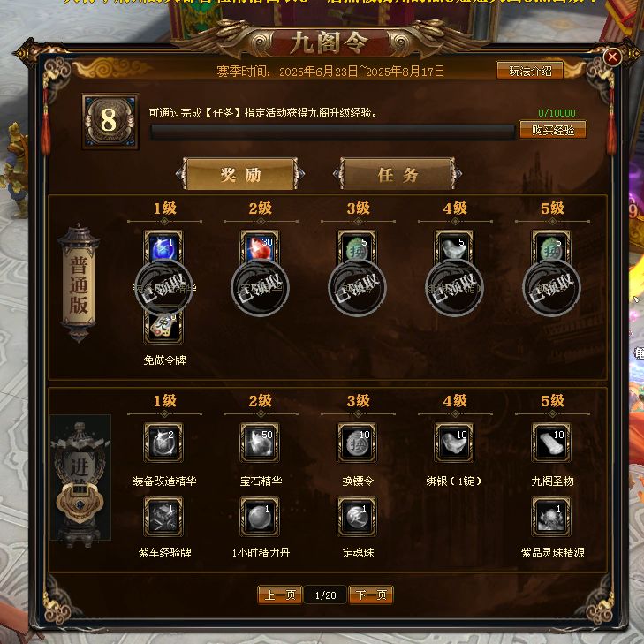
Task: Click the 购买经验 buy experience button
Action: (553, 130)
